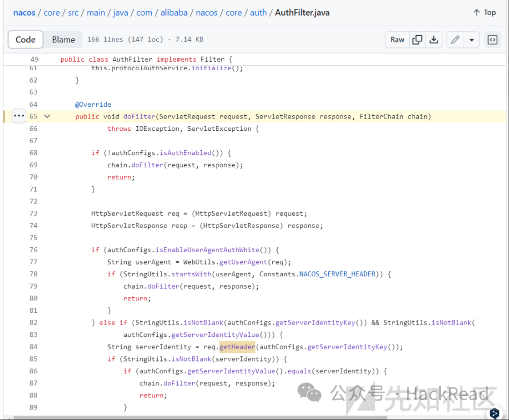Collapse doFilter method at line 65
This screenshot has width=509, height=420.
click(x=47, y=116)
